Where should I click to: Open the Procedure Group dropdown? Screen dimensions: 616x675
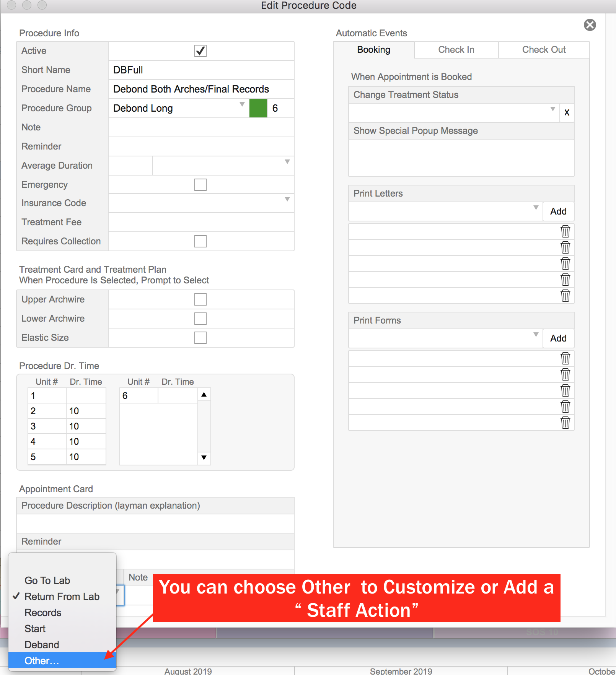click(x=242, y=105)
